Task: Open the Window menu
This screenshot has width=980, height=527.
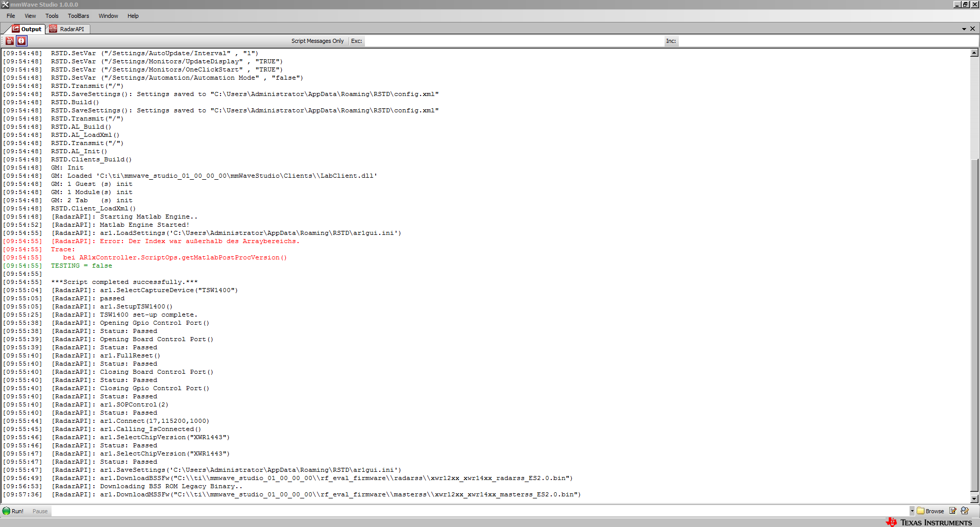Action: (108, 16)
